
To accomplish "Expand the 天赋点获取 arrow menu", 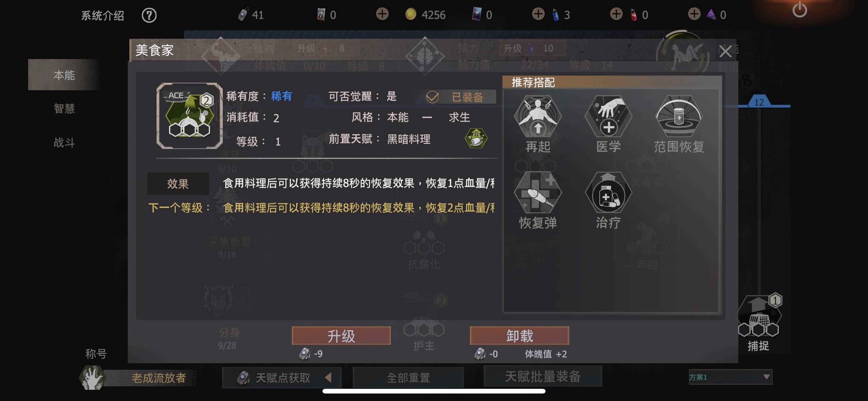I will (x=328, y=378).
